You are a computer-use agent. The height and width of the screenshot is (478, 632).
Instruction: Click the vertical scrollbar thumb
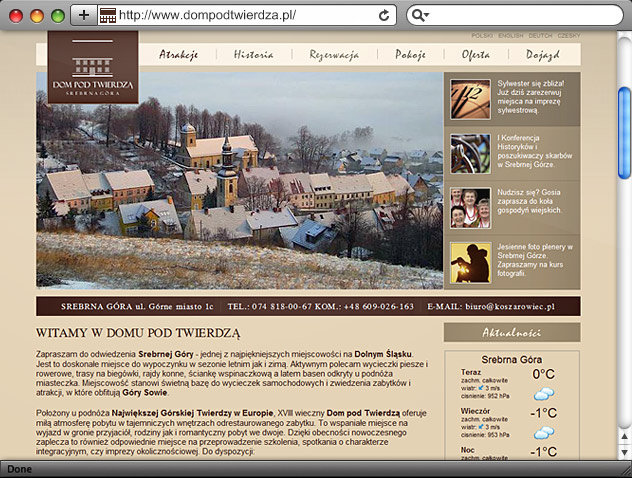point(624,133)
